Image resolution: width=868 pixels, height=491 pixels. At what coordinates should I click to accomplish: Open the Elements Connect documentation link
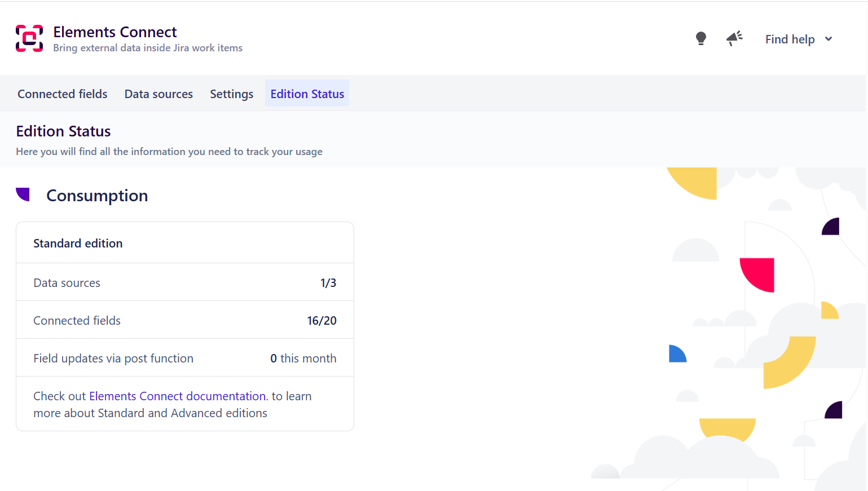tap(177, 396)
